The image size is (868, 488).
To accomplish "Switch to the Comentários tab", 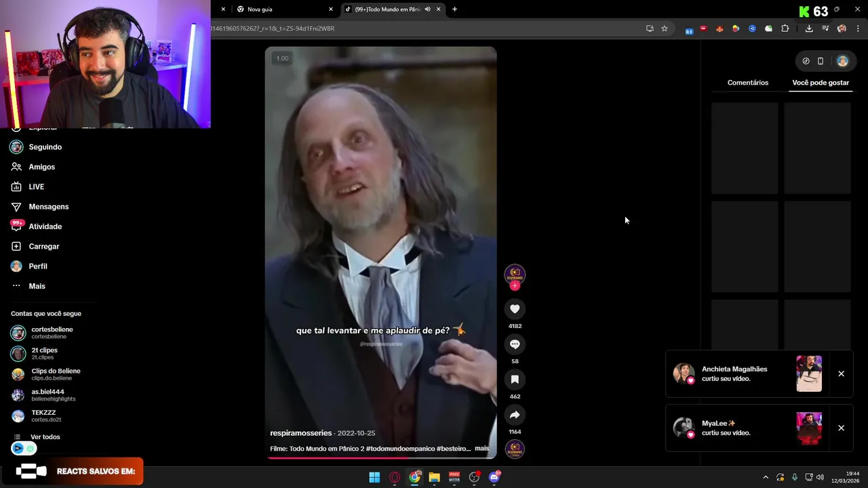I will pos(748,83).
